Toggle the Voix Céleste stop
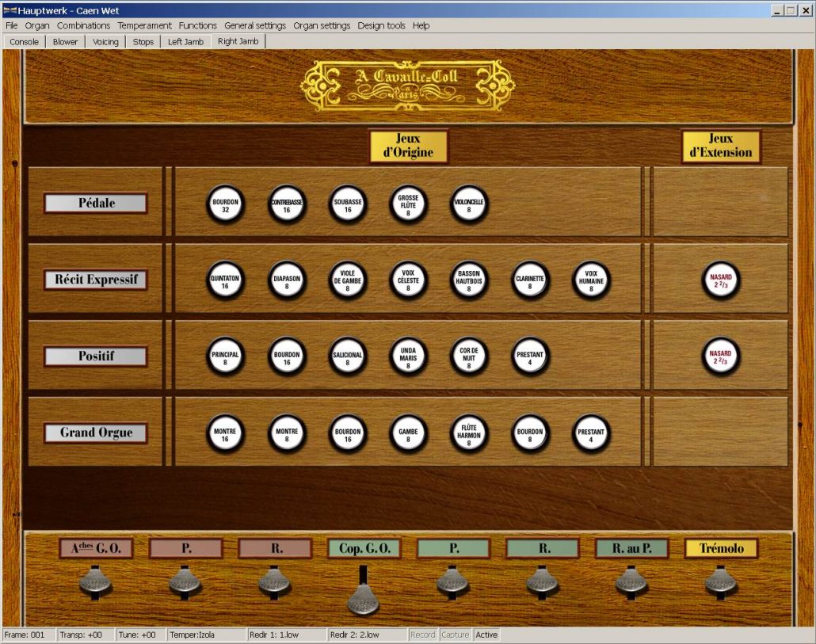This screenshot has height=644, width=816. click(408, 281)
